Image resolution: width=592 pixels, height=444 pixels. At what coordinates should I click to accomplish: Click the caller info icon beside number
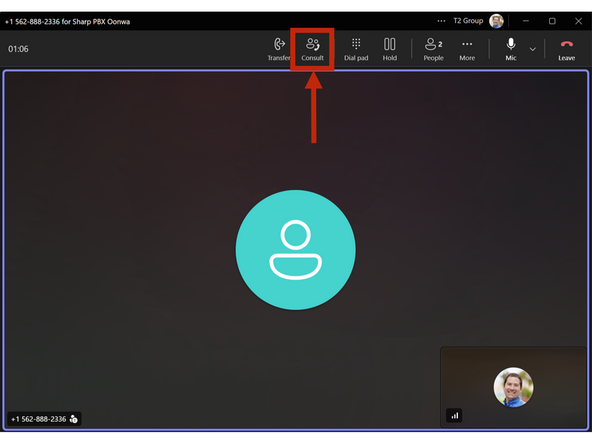(x=74, y=419)
